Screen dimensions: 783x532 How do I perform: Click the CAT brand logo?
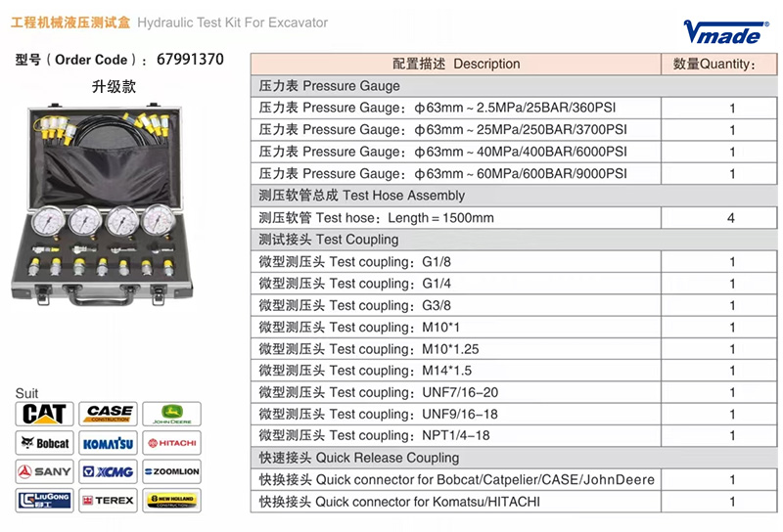[44, 414]
